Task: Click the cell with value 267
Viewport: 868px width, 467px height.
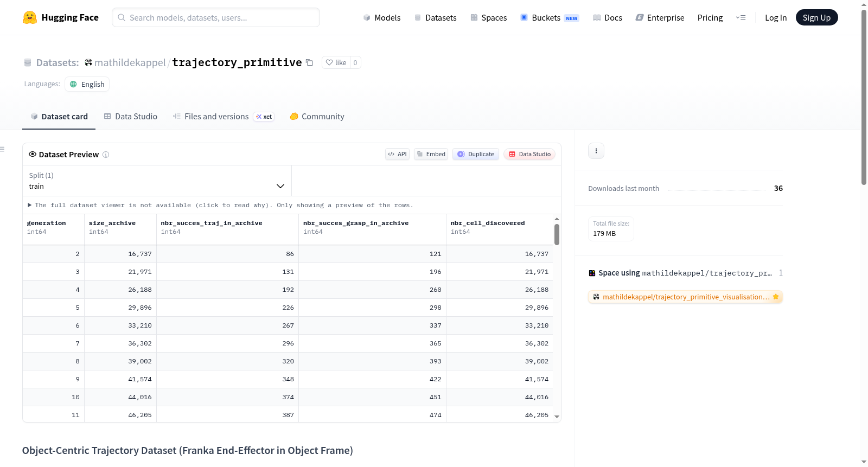Action: [x=227, y=325]
